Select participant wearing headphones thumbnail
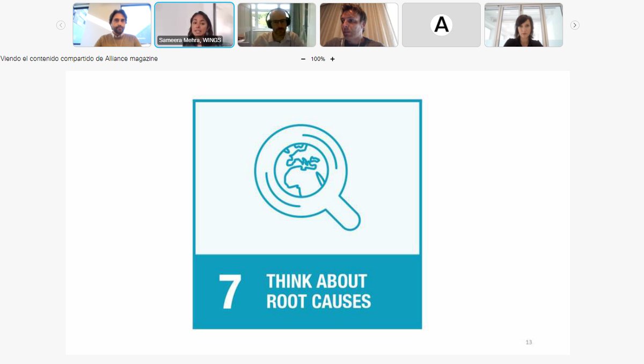Image resolution: width=644 pixels, height=364 pixels. pos(277,25)
